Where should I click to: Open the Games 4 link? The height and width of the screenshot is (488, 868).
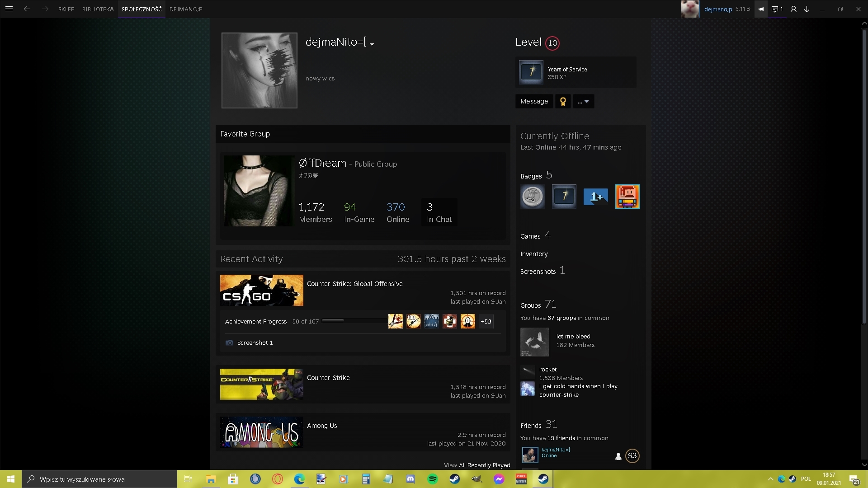[535, 235]
